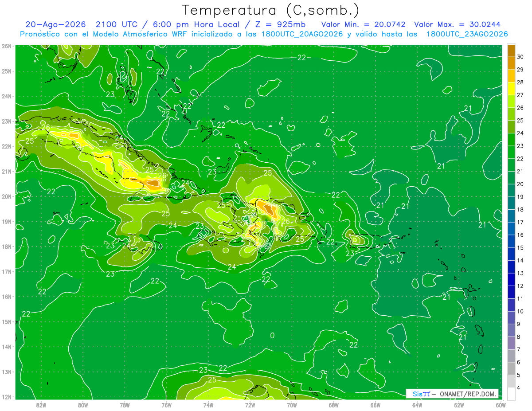
Task: Click the "26N" latitude label
Action: pos(7,46)
